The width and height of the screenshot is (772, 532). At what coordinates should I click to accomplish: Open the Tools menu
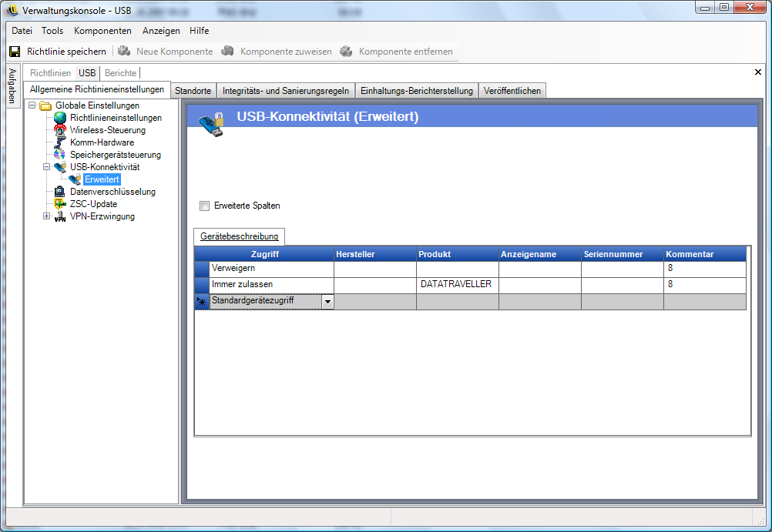pos(52,31)
